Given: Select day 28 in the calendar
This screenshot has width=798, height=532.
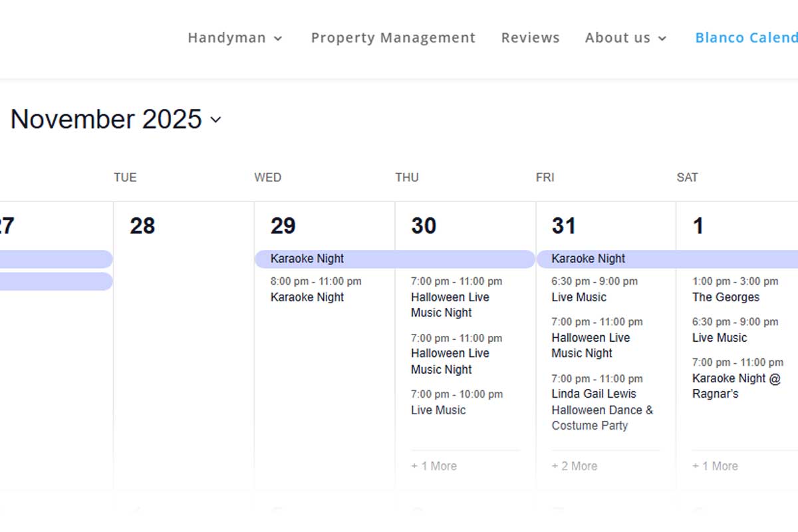Looking at the screenshot, I should 142,226.
